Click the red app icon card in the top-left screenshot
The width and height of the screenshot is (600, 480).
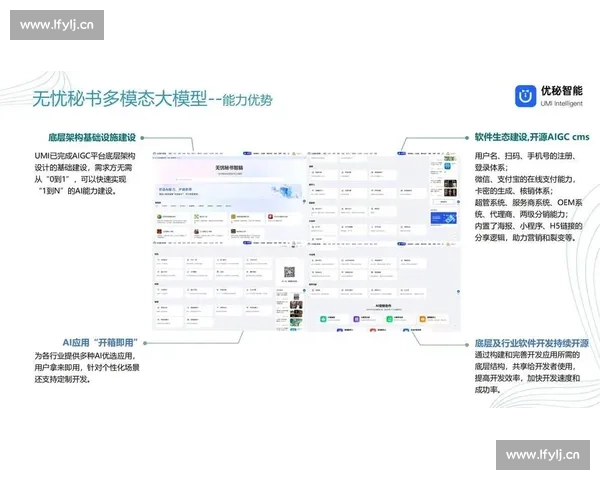click(x=283, y=219)
